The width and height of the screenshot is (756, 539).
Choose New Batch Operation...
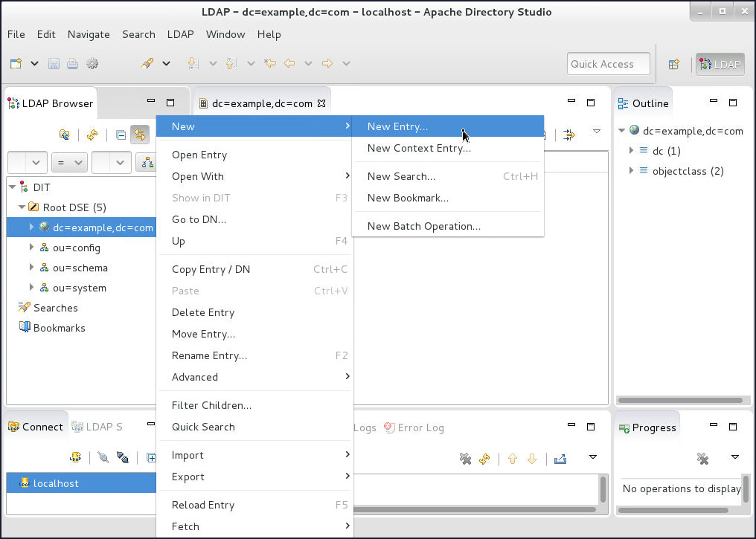(x=448, y=227)
